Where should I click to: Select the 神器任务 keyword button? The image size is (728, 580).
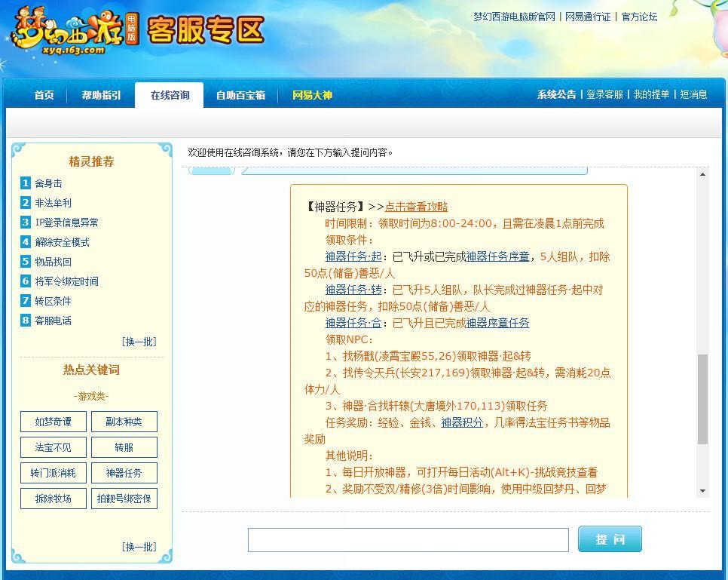pos(124,473)
